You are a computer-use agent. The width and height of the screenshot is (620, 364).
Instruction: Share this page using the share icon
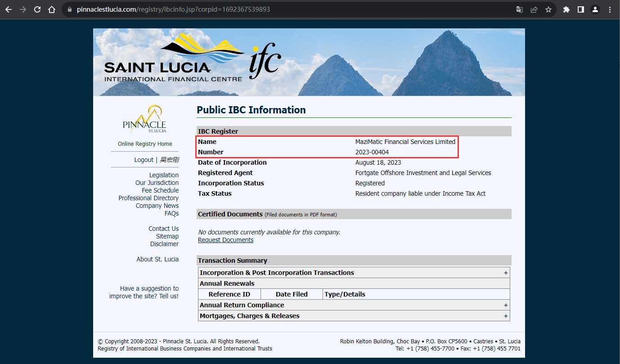(x=534, y=9)
